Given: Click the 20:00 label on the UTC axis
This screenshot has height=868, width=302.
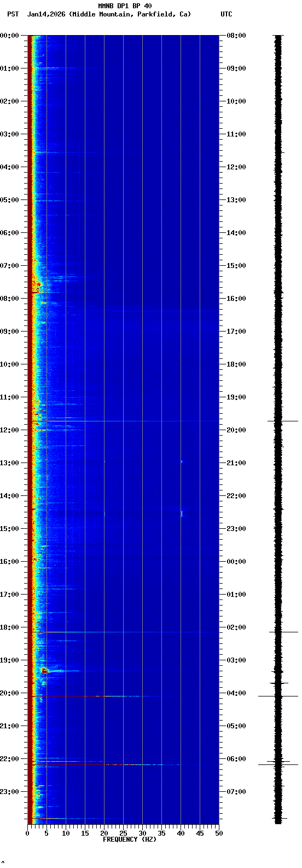Looking at the screenshot, I should coord(236,430).
